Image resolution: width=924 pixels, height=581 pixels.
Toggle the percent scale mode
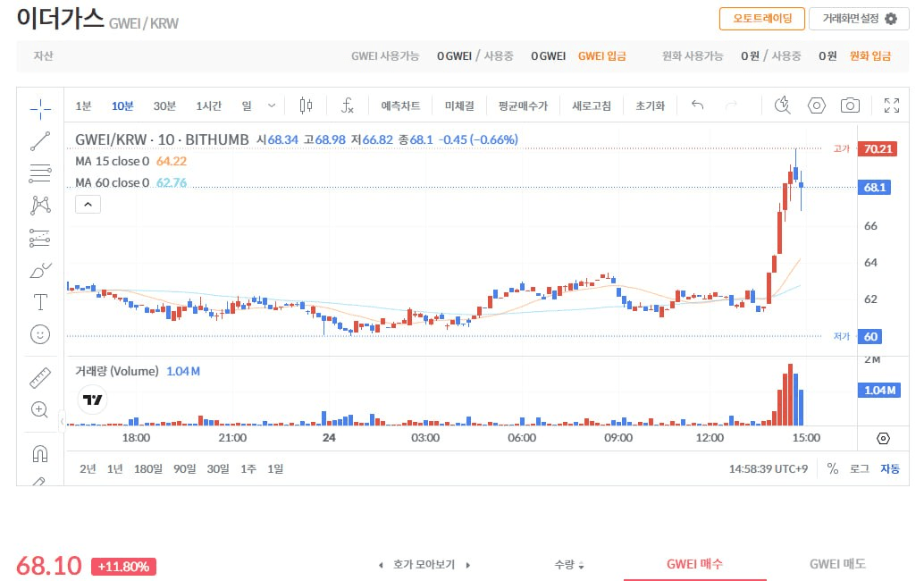(x=833, y=468)
